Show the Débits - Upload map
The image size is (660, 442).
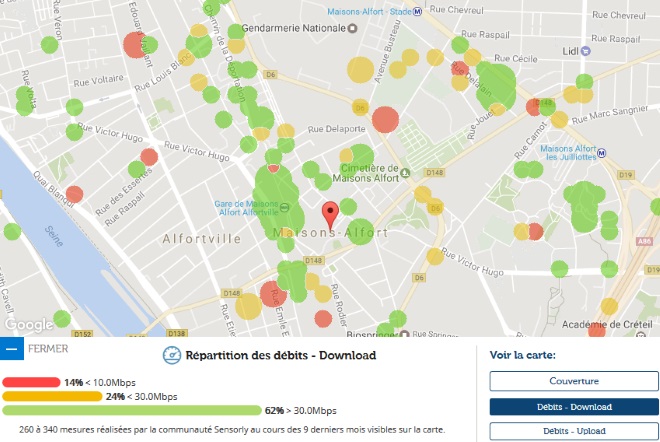click(574, 432)
